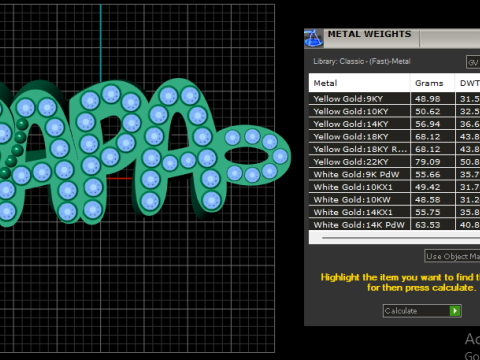480x360 pixels.
Task: Click the Metal Weights scale icon
Action: click(313, 38)
